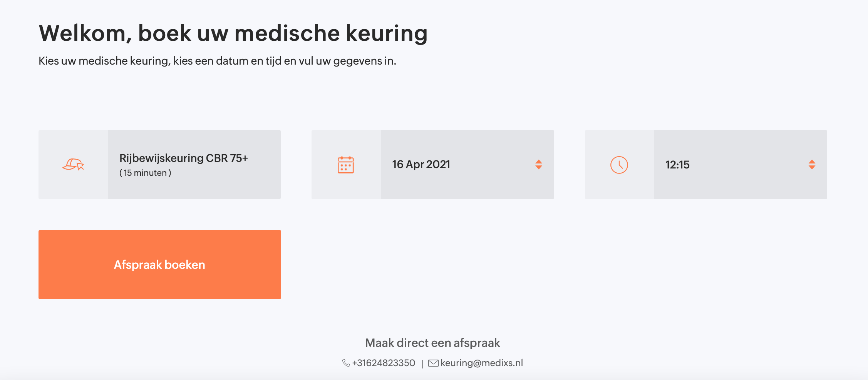Click the divider between phone and email
Viewport: 868px width, 380px height.
click(x=422, y=364)
